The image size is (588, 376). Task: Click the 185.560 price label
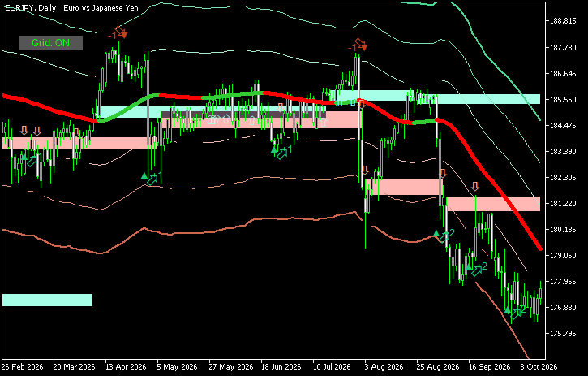tap(563, 100)
